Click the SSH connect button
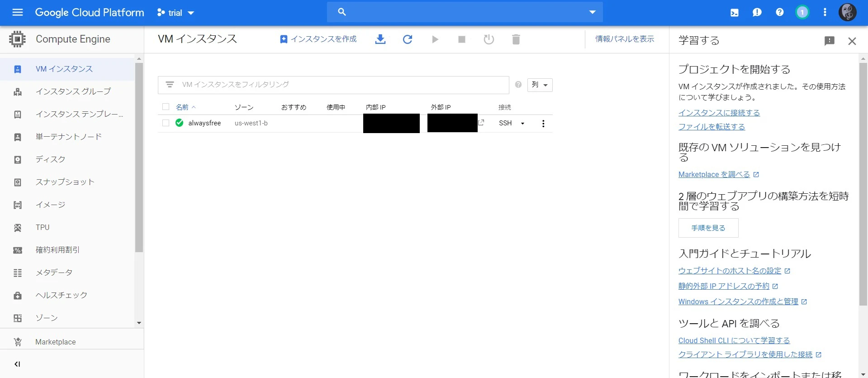The height and width of the screenshot is (378, 868). pyautogui.click(x=505, y=123)
